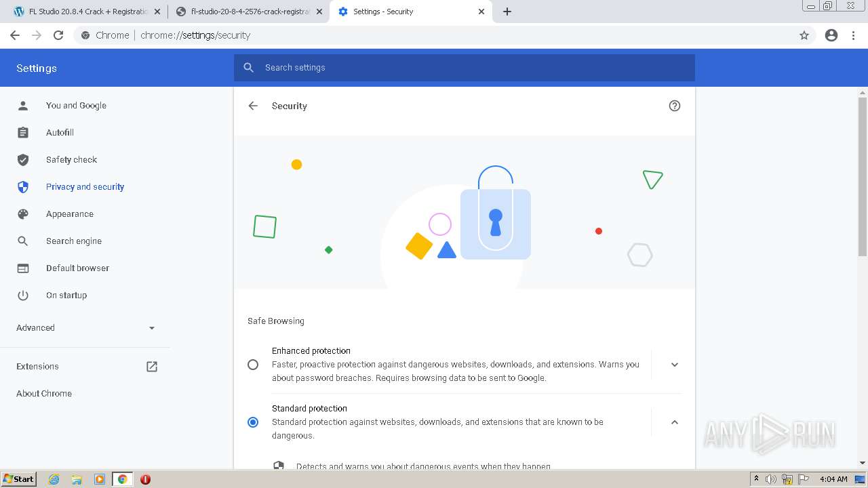Open the Chrome profile avatar icon
This screenshot has width=868, height=488.
point(831,35)
